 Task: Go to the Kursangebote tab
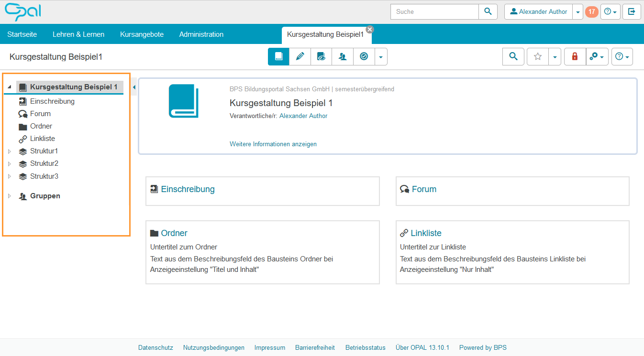point(142,34)
